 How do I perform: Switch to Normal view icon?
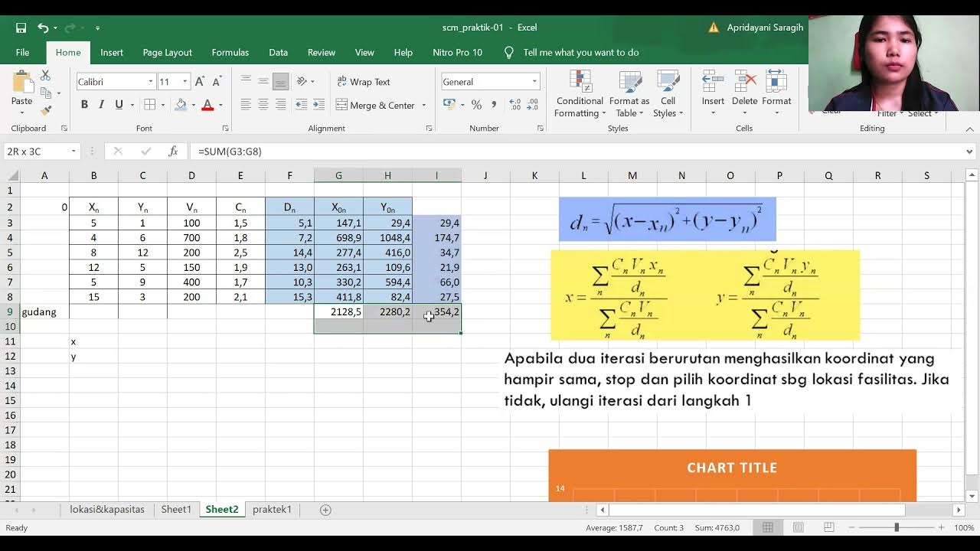point(768,528)
